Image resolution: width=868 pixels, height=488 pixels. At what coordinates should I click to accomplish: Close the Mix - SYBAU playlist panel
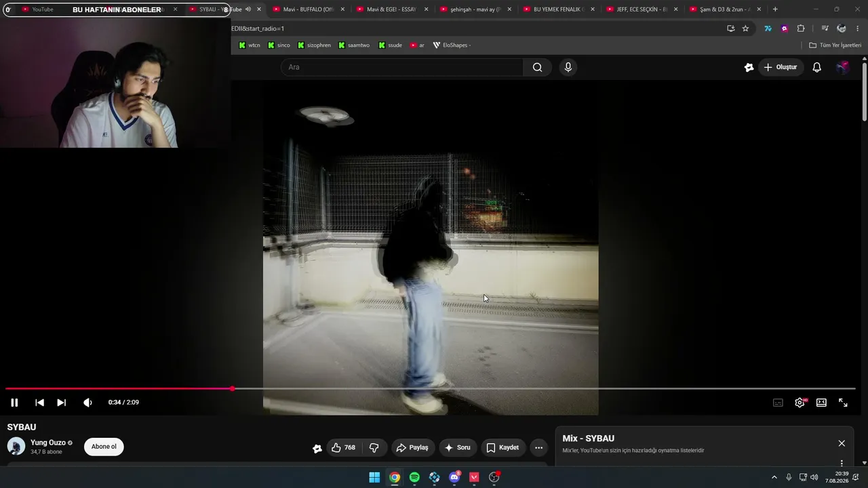point(842,443)
